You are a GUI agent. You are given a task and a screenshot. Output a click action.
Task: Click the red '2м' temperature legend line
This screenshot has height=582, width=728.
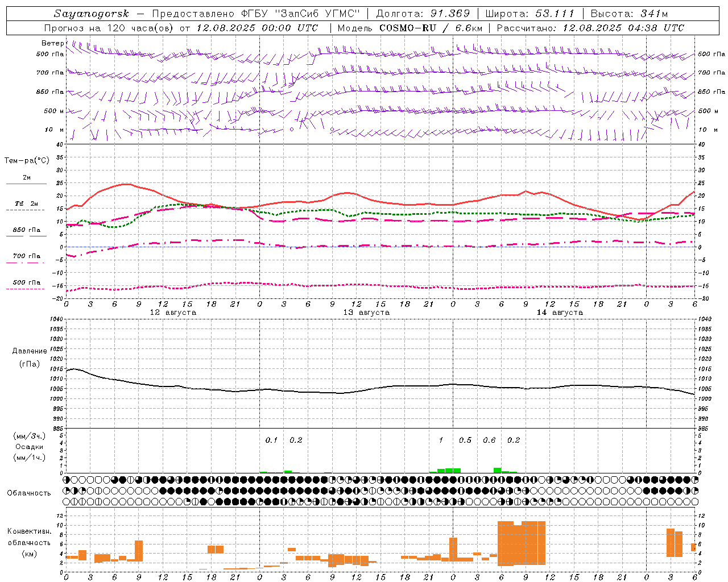point(26,184)
